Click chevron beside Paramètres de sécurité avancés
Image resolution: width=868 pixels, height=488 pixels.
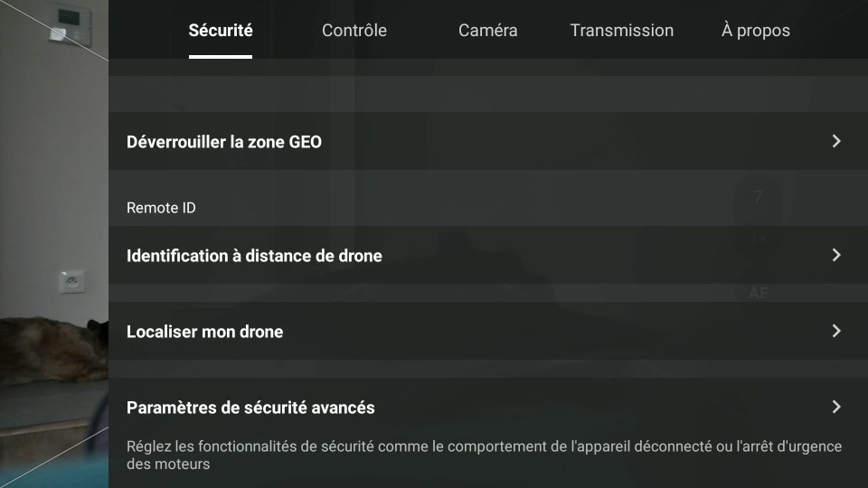836,407
